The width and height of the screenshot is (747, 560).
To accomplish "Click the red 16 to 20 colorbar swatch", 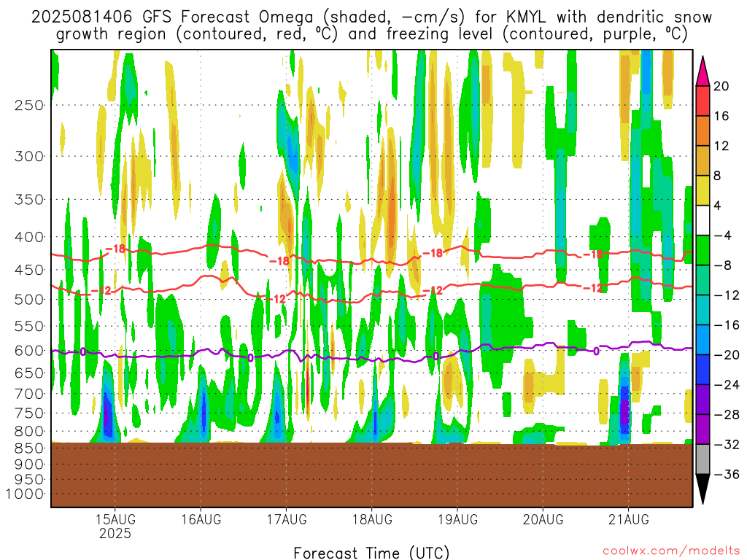I will 703,101.
